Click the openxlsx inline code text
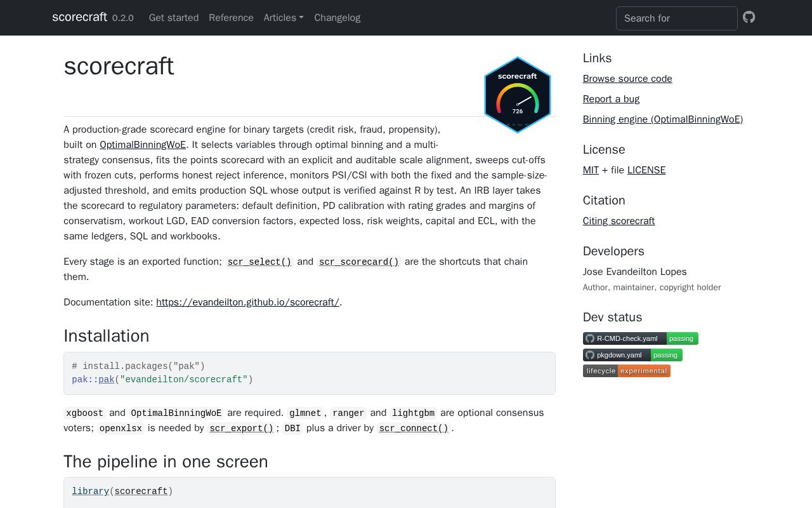Image resolution: width=812 pixels, height=508 pixels. click(121, 428)
